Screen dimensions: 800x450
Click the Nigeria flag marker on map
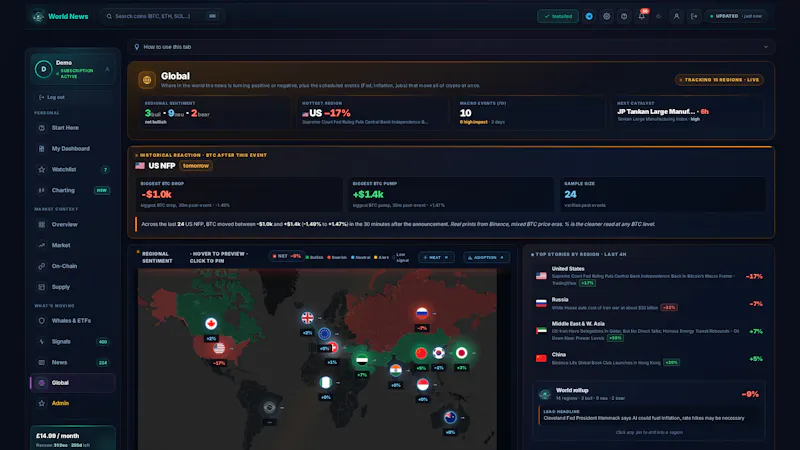(326, 382)
